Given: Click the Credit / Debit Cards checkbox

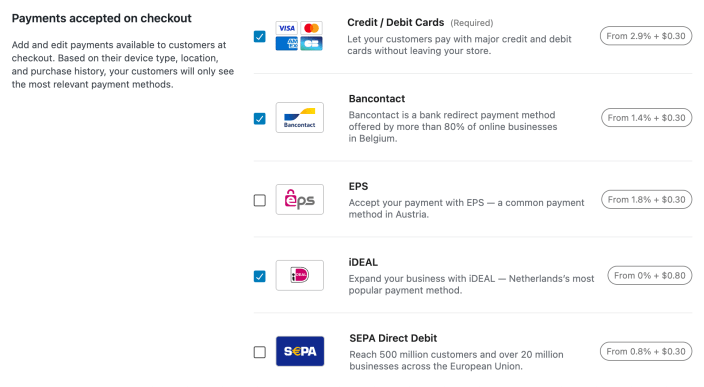Looking at the screenshot, I should tap(260, 36).
